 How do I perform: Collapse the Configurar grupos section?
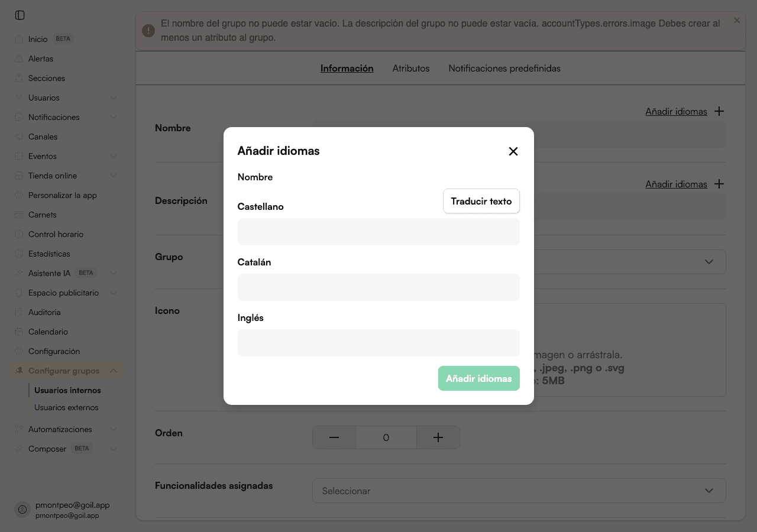coord(114,371)
